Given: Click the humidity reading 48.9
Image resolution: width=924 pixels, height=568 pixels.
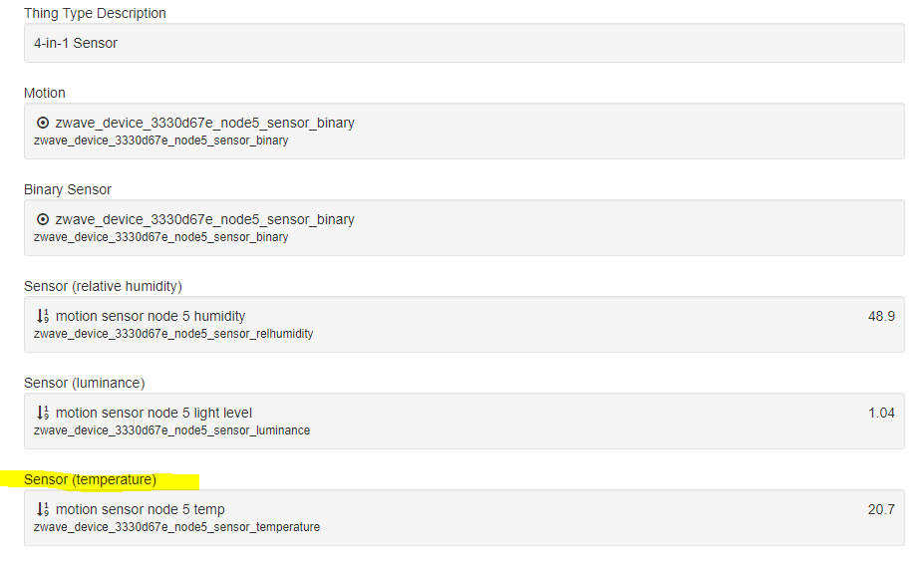Looking at the screenshot, I should (881, 316).
